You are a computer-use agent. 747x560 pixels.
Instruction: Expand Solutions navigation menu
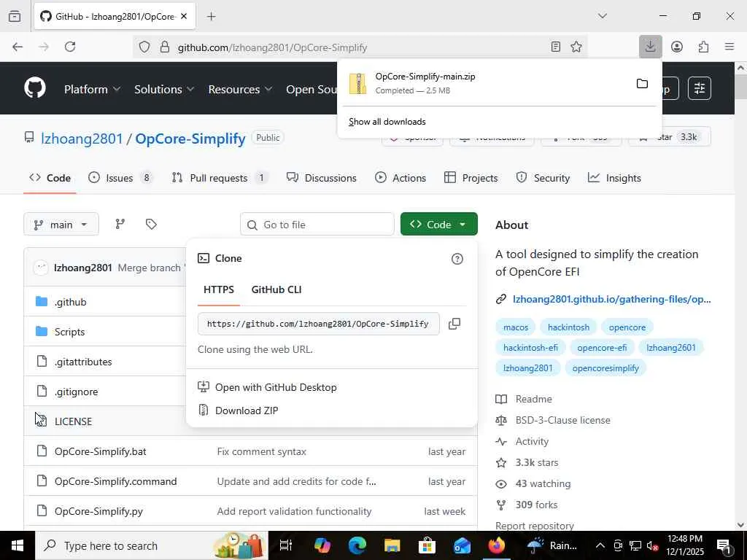tap(164, 89)
